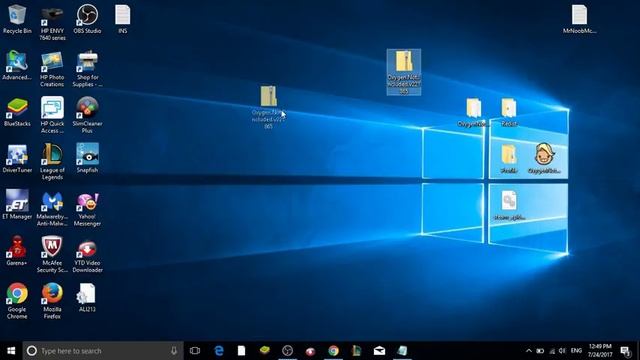This screenshot has height=360, width=640.
Task: Select the Recycle Bin desktop icon
Action: coord(17,19)
